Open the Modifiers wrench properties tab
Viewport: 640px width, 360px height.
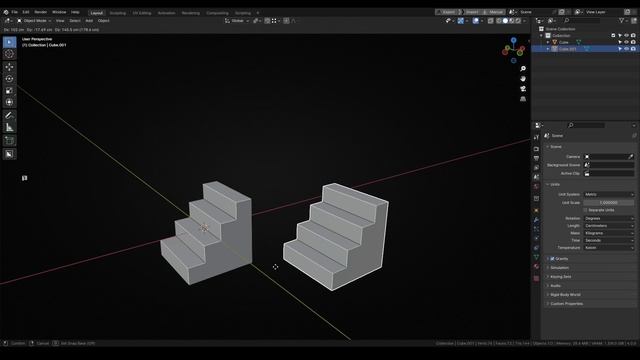536,220
